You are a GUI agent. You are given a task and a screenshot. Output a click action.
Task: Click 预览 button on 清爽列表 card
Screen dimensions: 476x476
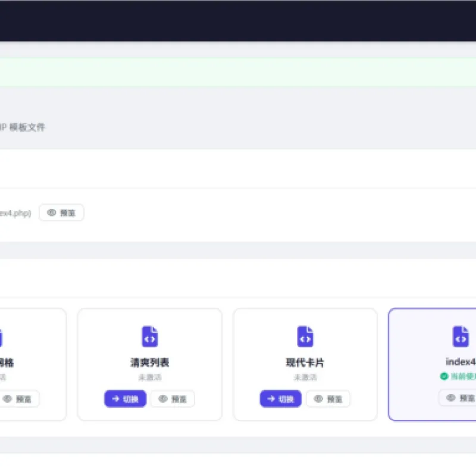point(173,399)
